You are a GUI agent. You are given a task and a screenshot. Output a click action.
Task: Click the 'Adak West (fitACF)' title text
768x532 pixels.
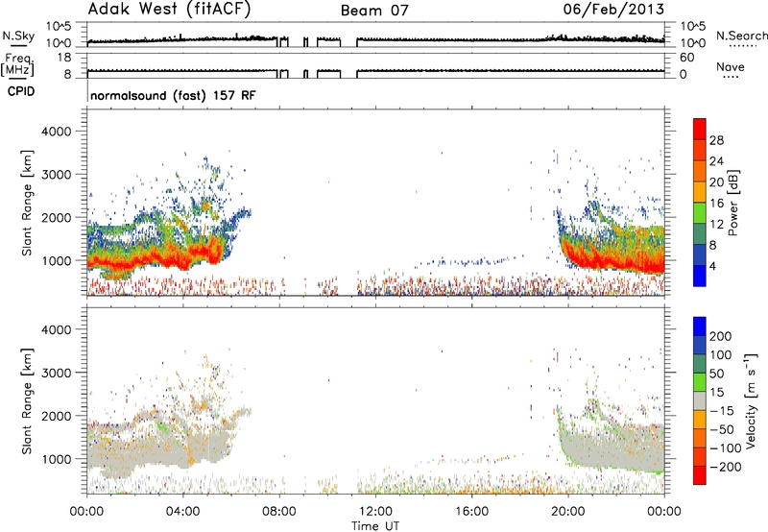click(x=169, y=10)
